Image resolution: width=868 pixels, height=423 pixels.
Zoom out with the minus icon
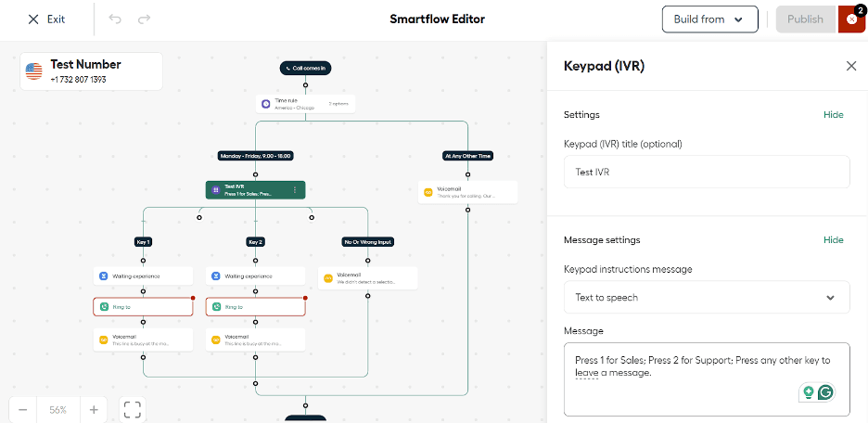(22, 409)
